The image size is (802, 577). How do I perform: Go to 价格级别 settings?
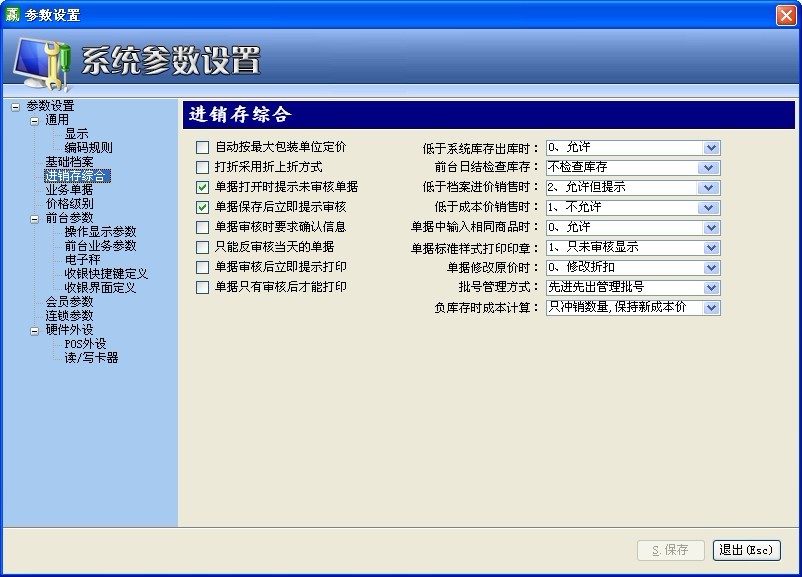[69, 204]
